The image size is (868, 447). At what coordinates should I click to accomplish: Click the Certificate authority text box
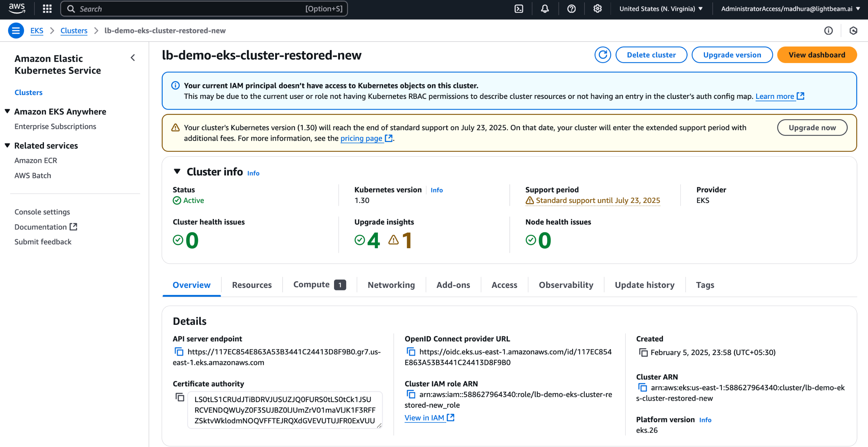(x=285, y=410)
